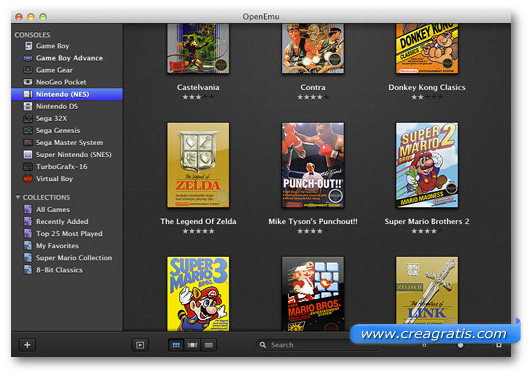
Task: Click the Game Boy console icon
Action: point(28,46)
